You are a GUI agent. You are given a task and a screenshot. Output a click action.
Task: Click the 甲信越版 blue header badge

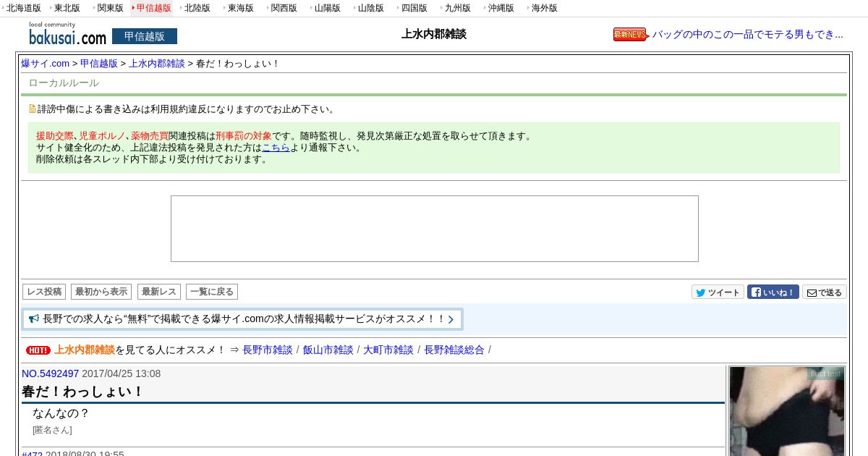145,36
